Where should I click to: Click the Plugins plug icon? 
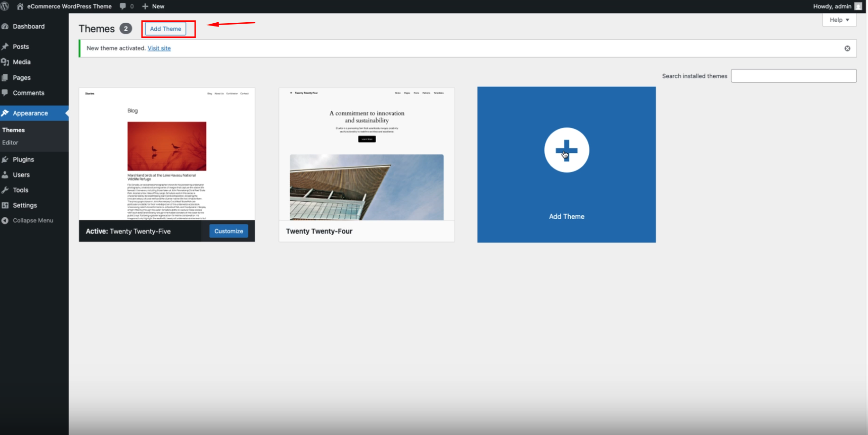pyautogui.click(x=5, y=160)
